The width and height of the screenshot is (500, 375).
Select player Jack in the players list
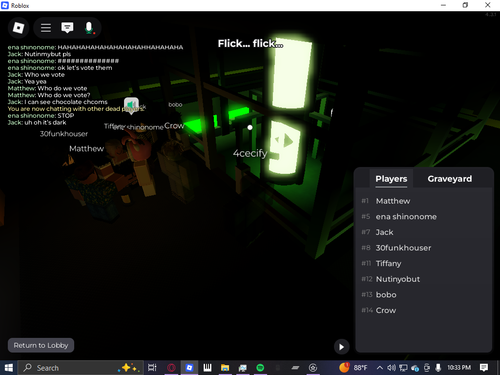[x=424, y=232]
